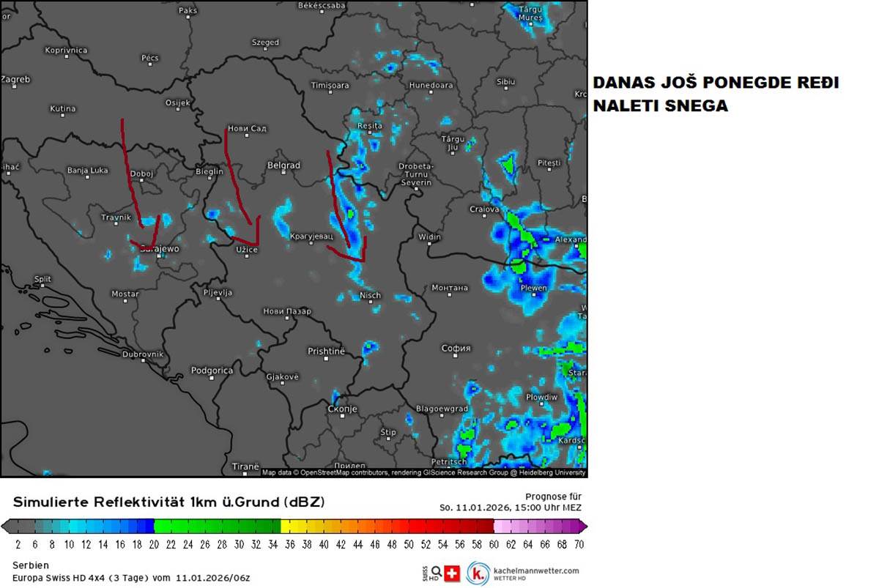Viewport: 879px width, 588px height.
Task: Click the kachelmannwetter.com link text
Action: tap(535, 570)
